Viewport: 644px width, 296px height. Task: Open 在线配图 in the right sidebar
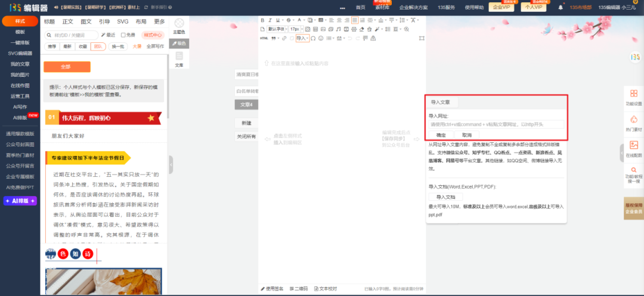pos(634,149)
